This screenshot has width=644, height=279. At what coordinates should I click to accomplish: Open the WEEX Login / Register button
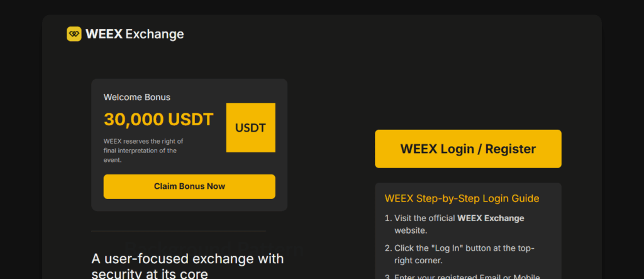468,149
